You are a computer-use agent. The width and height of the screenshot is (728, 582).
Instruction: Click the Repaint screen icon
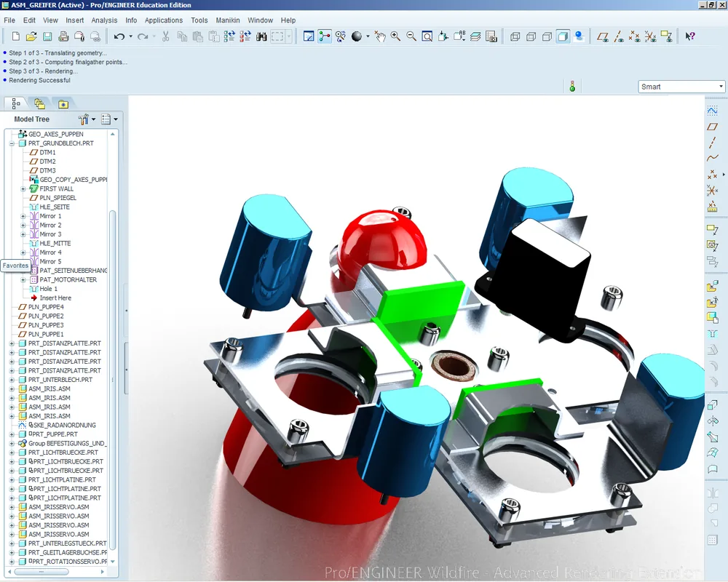click(309, 36)
